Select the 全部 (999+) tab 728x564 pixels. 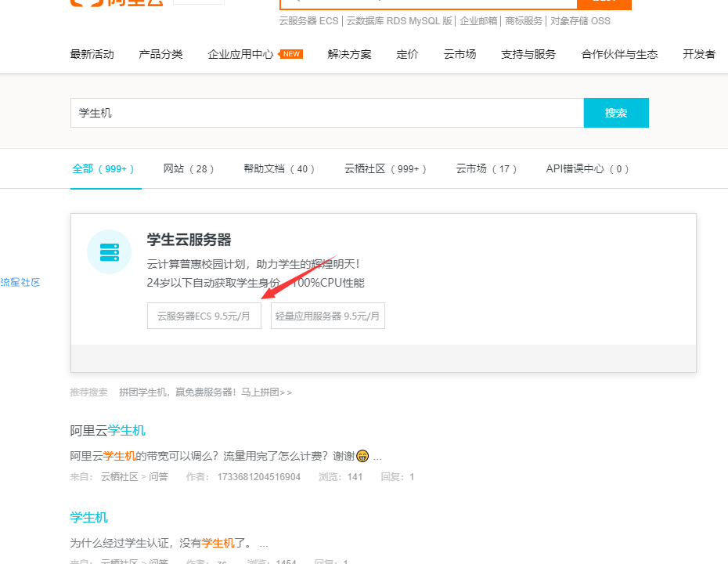[x=103, y=168]
